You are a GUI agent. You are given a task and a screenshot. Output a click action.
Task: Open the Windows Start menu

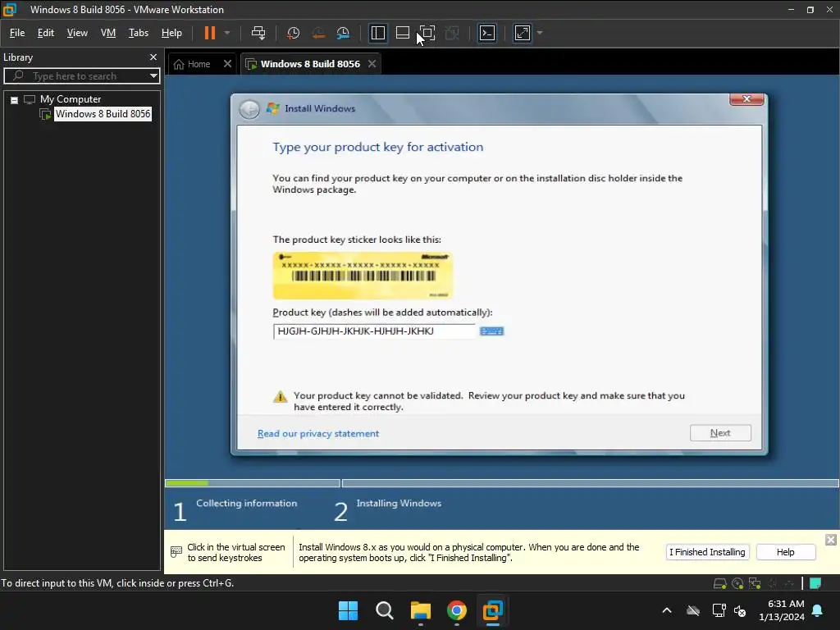348,610
